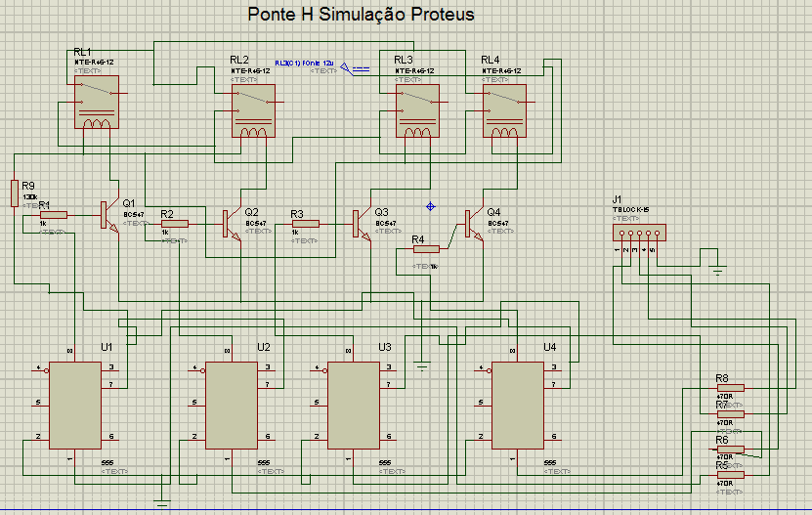812x515 pixels.
Task: Click the Q2 reference label
Action: click(252, 212)
